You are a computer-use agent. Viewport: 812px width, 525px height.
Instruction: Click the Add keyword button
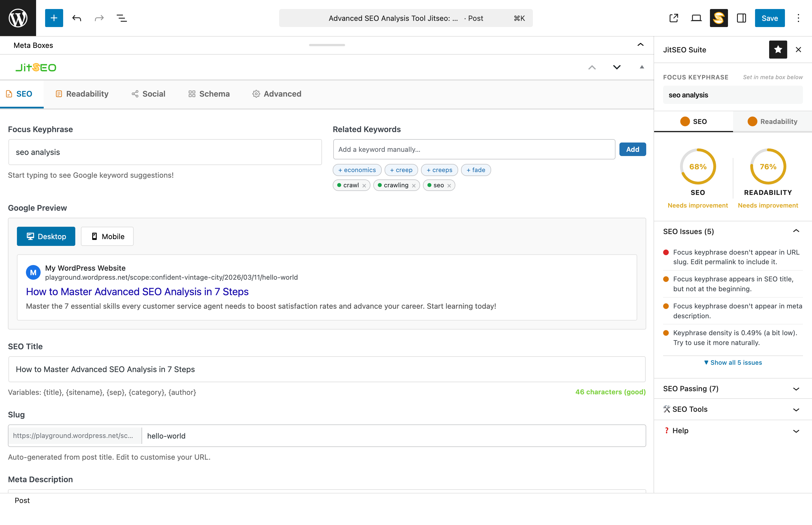(632, 149)
